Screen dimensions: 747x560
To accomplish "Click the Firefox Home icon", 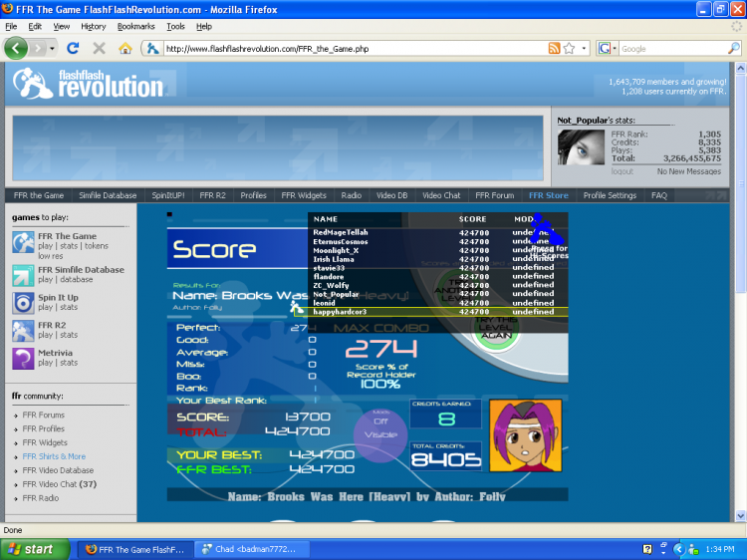I will click(x=125, y=48).
